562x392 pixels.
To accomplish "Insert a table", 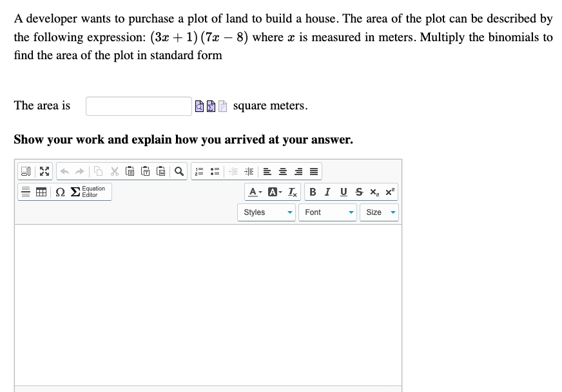I will [41, 192].
